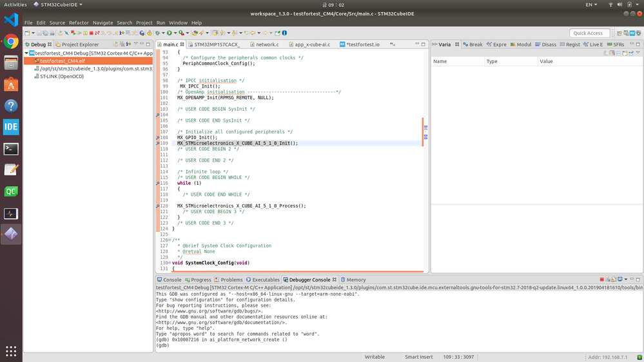Viewport: 644px width, 362px height.
Task: Switch to the Project Explorer tab
Action: (77, 44)
